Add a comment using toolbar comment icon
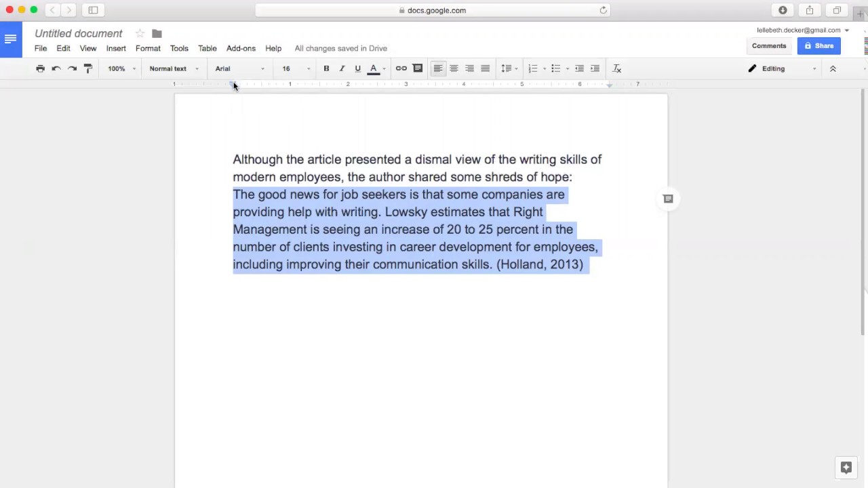This screenshot has width=868, height=488. [x=418, y=68]
